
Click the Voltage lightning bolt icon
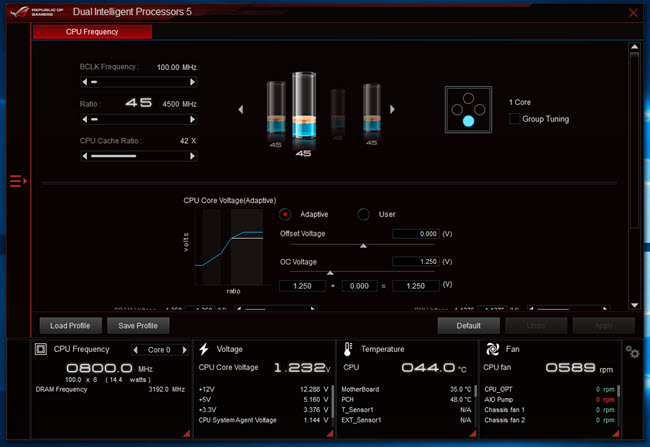click(x=204, y=349)
